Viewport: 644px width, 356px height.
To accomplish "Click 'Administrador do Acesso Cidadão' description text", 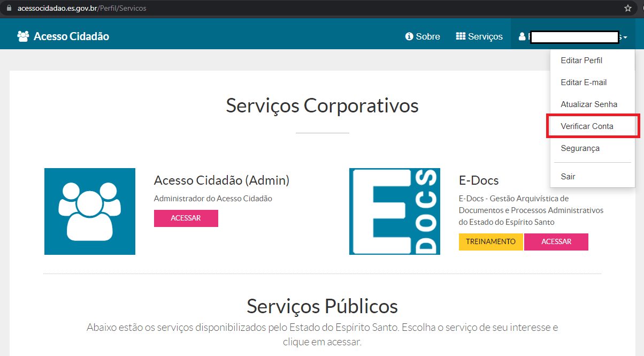I will coord(213,199).
